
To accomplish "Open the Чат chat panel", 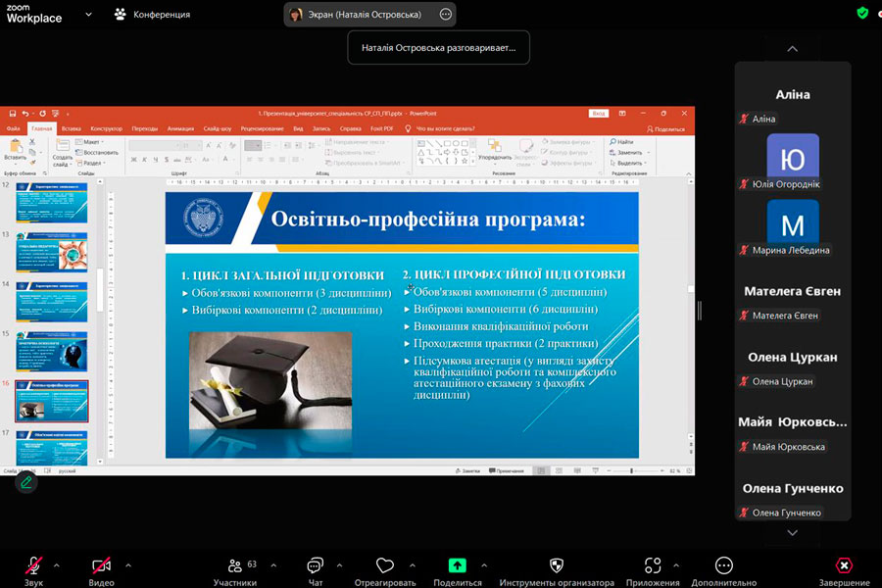I will pyautogui.click(x=316, y=565).
